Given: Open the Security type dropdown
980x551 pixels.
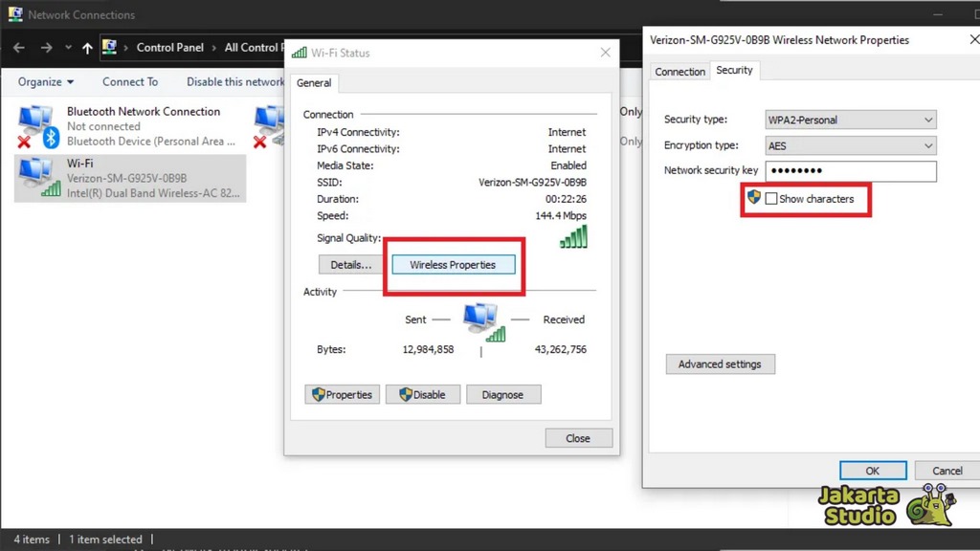Looking at the screenshot, I should [x=850, y=120].
